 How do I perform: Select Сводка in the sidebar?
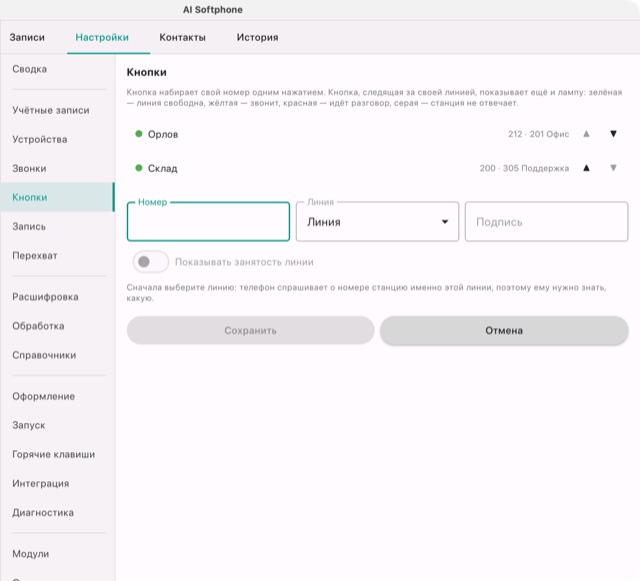click(57, 69)
